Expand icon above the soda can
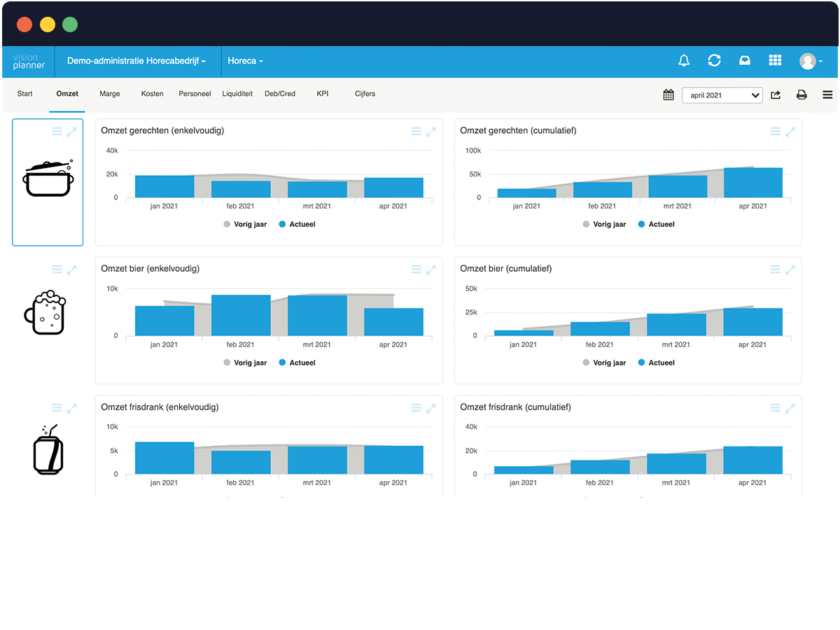The width and height of the screenshot is (840, 630). tap(71, 408)
